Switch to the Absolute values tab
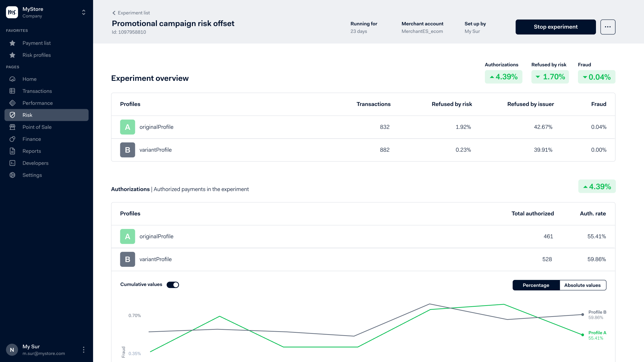The width and height of the screenshot is (644, 362). [x=583, y=285]
